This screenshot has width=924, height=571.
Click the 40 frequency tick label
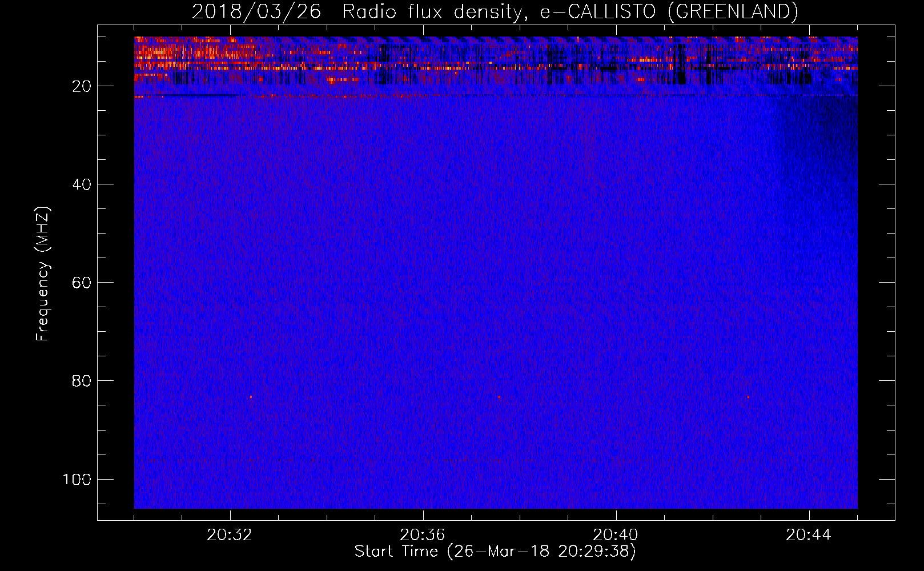[82, 184]
